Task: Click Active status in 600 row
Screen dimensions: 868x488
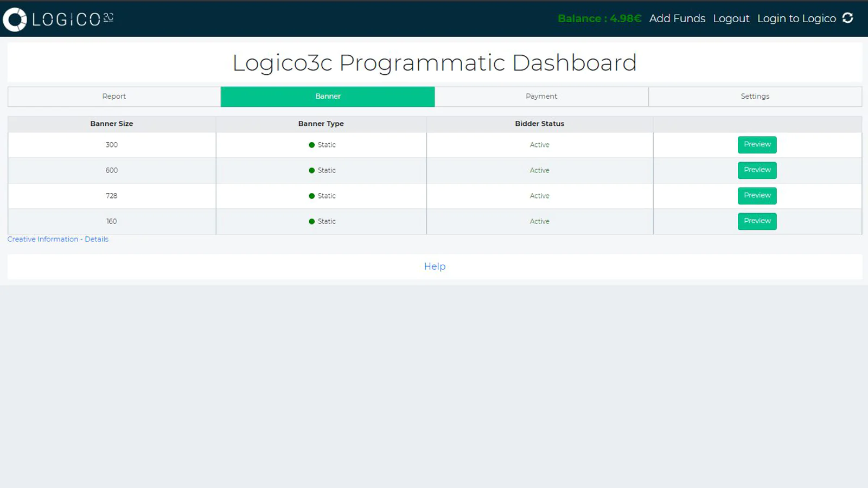Action: tap(540, 170)
